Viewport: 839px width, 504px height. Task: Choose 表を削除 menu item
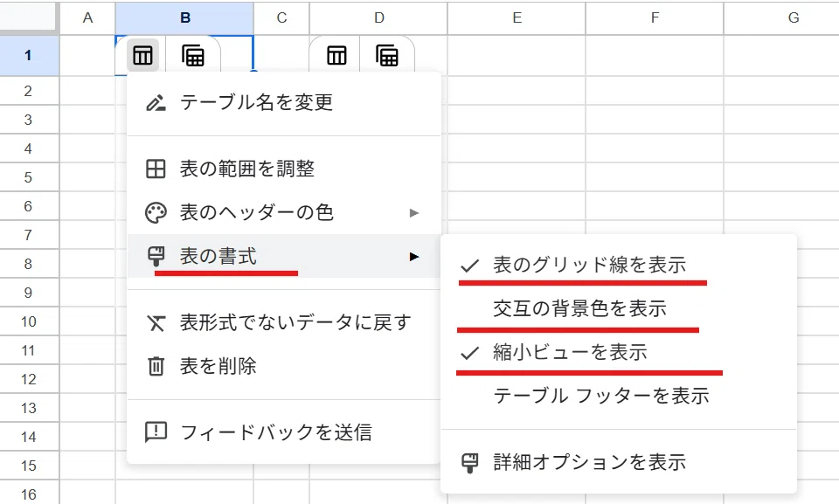click(284, 367)
